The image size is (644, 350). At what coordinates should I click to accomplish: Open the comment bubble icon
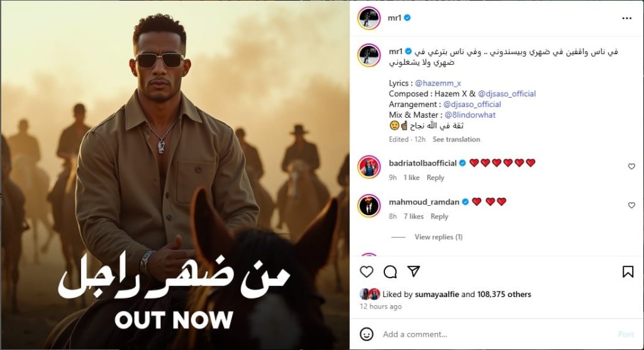[390, 271]
